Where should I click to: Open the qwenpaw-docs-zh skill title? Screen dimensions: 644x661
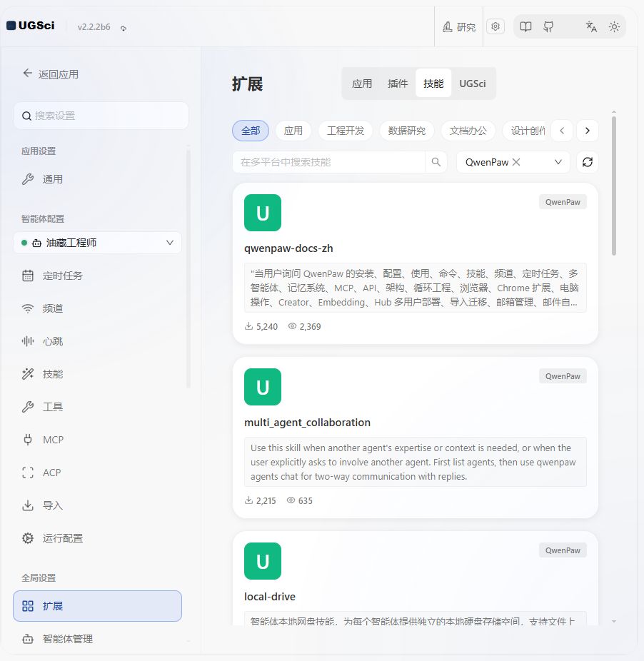click(x=288, y=248)
